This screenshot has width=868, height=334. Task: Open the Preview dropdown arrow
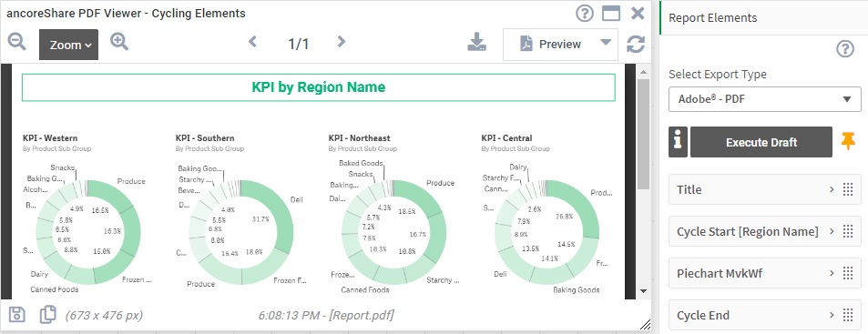[x=606, y=43]
